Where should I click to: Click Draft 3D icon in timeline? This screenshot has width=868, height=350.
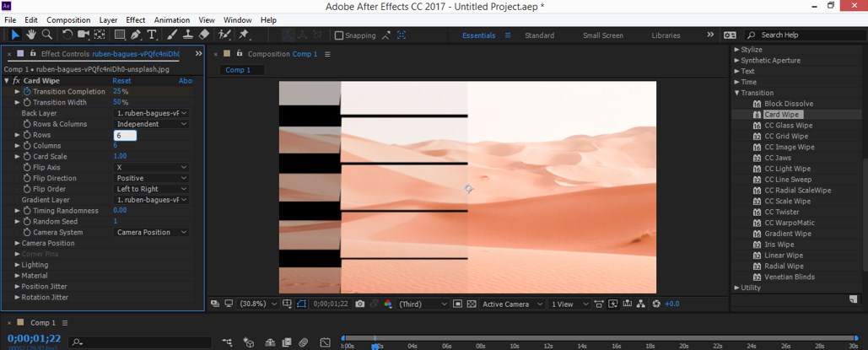coord(249,342)
